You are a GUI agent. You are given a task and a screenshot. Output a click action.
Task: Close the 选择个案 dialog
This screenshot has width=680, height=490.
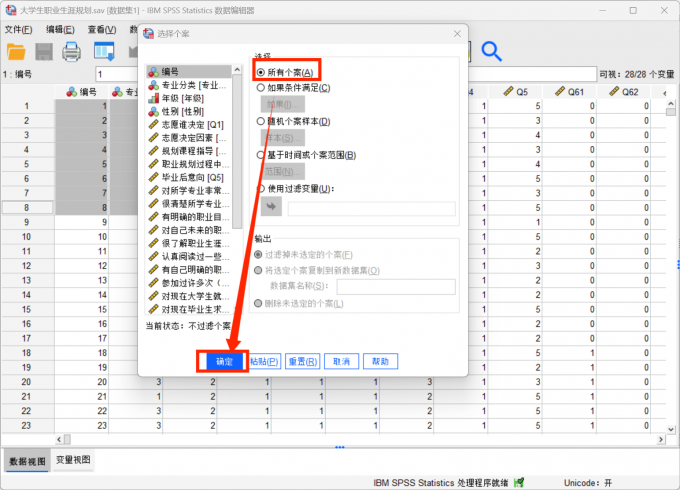(x=457, y=34)
